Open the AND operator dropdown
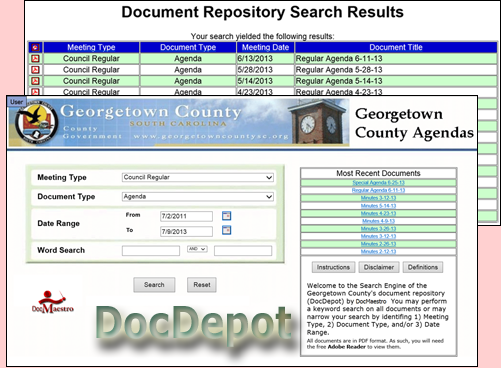The width and height of the screenshot is (501, 368). (197, 249)
